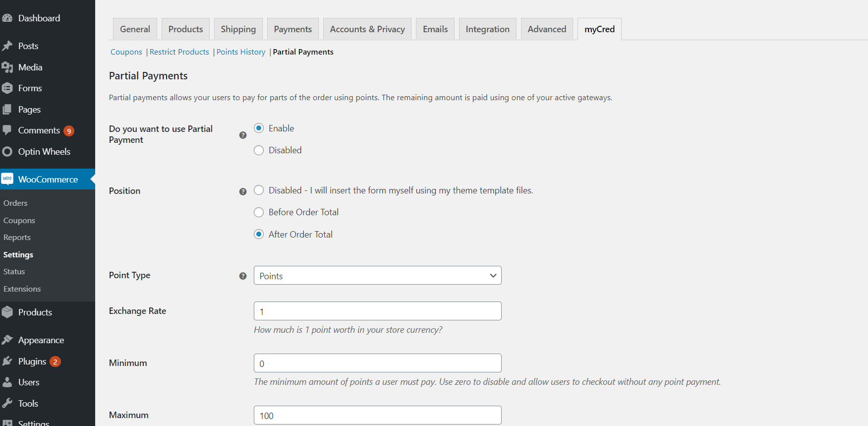Click Partial Payments sub-section label
Image resolution: width=868 pixels, height=426 pixels.
click(303, 52)
